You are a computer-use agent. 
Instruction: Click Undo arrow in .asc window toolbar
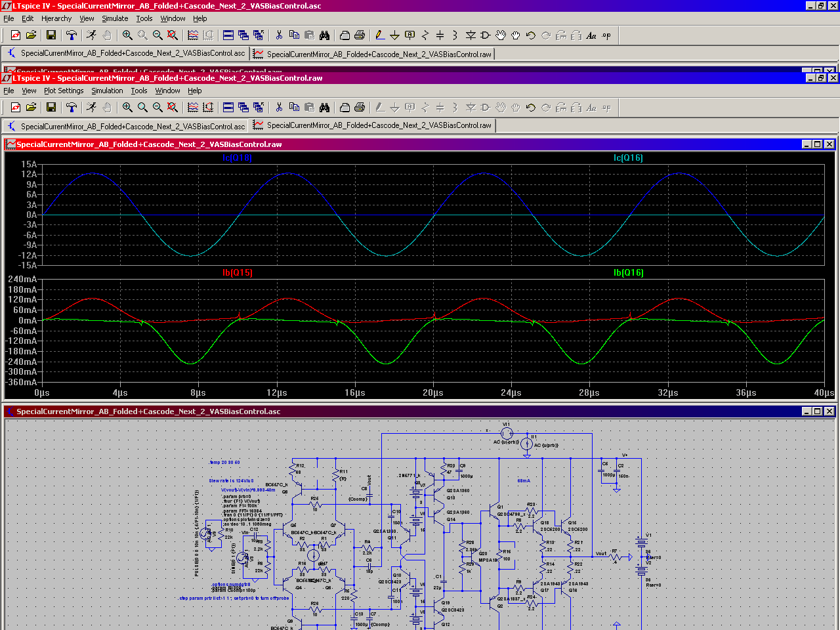[x=531, y=35]
